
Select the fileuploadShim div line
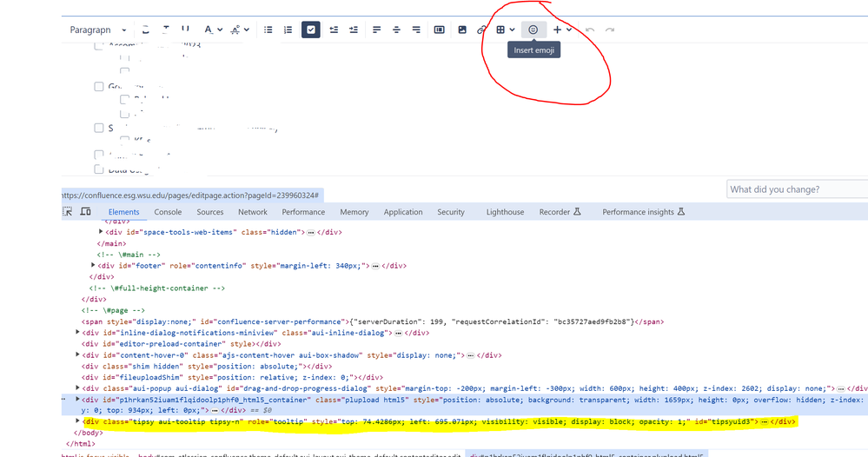(x=233, y=377)
